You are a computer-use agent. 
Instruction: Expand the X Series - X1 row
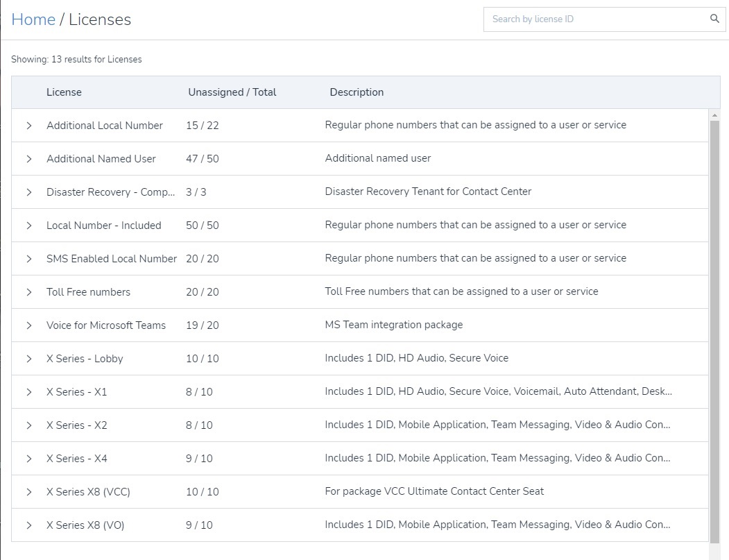point(29,392)
